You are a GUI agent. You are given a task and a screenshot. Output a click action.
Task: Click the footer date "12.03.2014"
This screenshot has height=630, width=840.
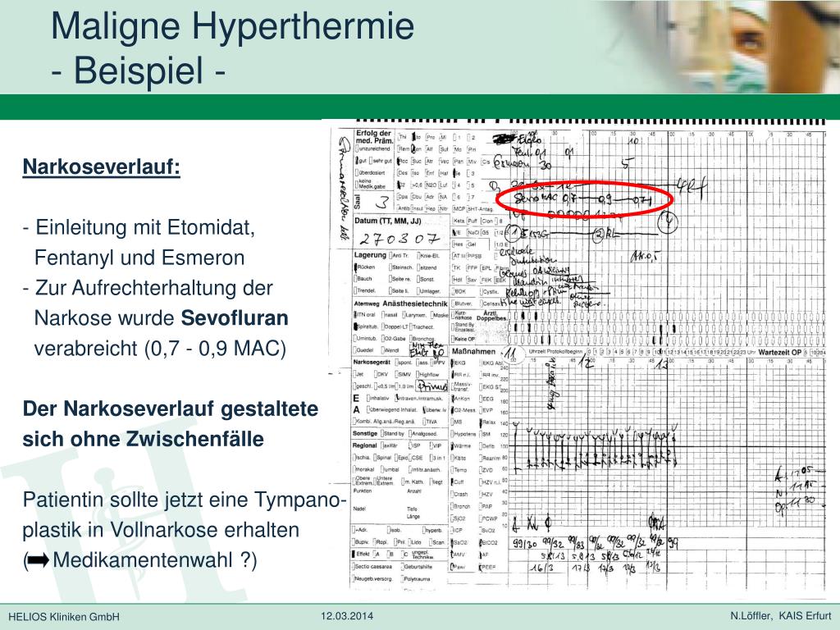(347, 616)
